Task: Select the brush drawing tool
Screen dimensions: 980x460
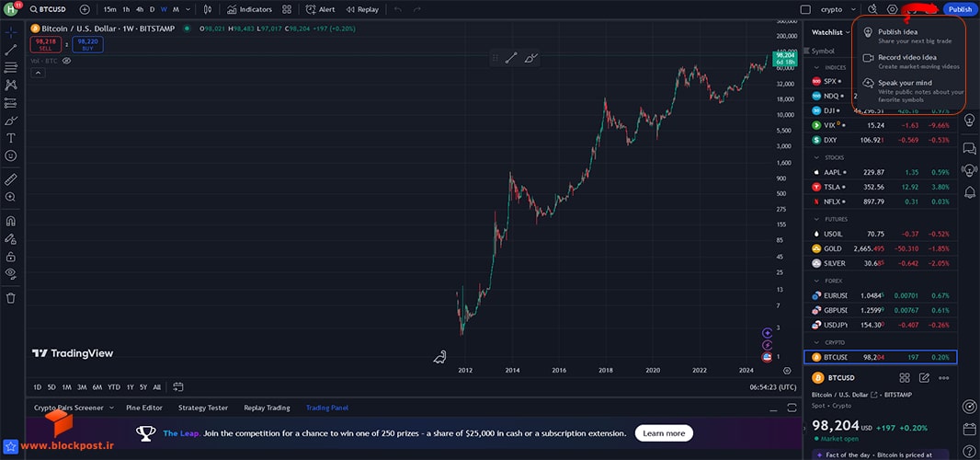Action: [x=11, y=121]
